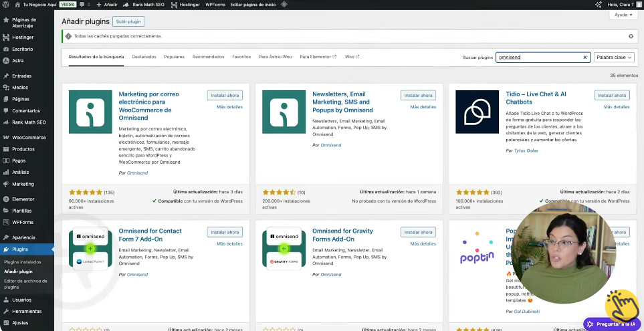Switch to the Destacados tab

click(144, 57)
